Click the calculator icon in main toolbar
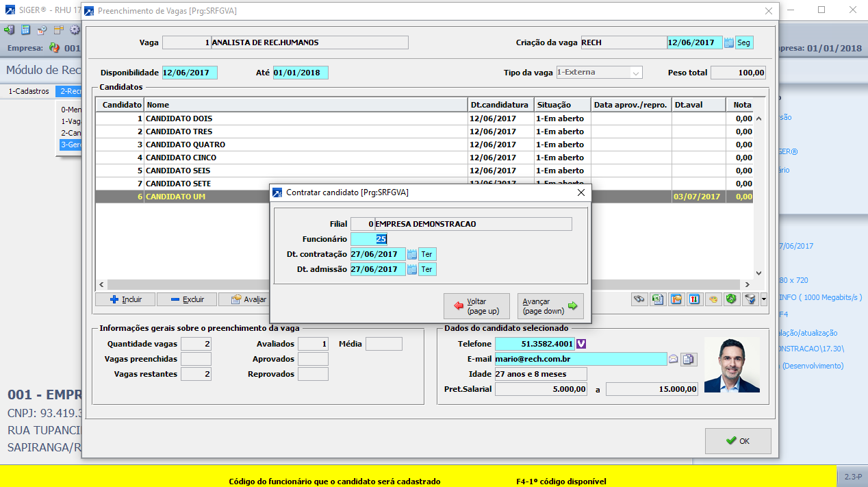The height and width of the screenshot is (487, 868). point(25,30)
